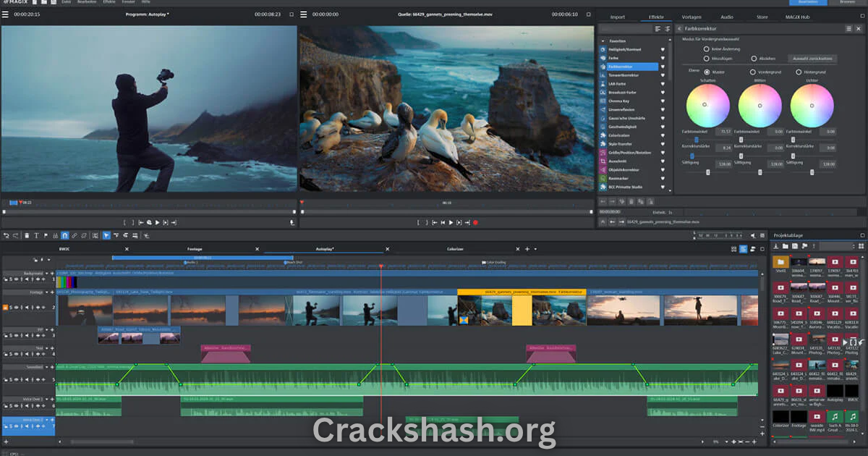Select the 'Keine Änderung' radio button
Image resolution: width=868 pixels, height=456 pixels.
coord(707,48)
